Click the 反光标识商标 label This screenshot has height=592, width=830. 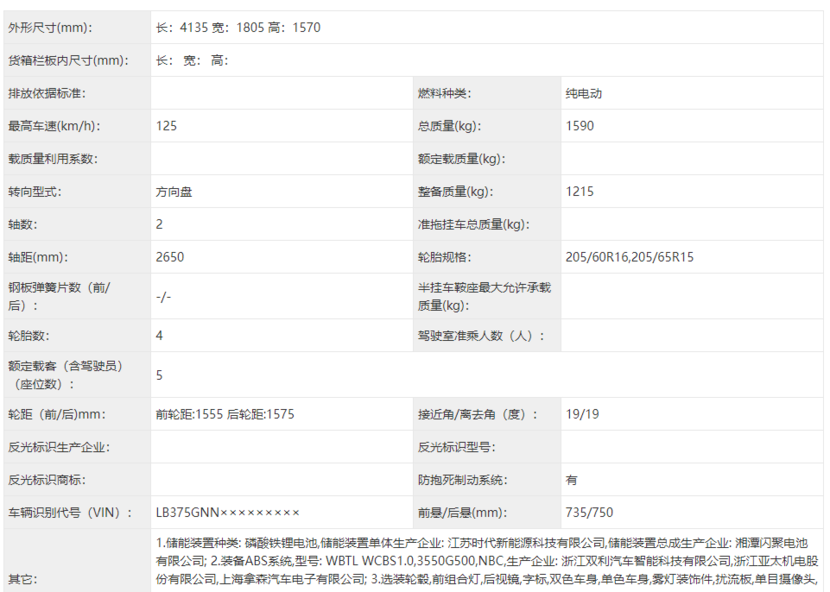pos(47,480)
